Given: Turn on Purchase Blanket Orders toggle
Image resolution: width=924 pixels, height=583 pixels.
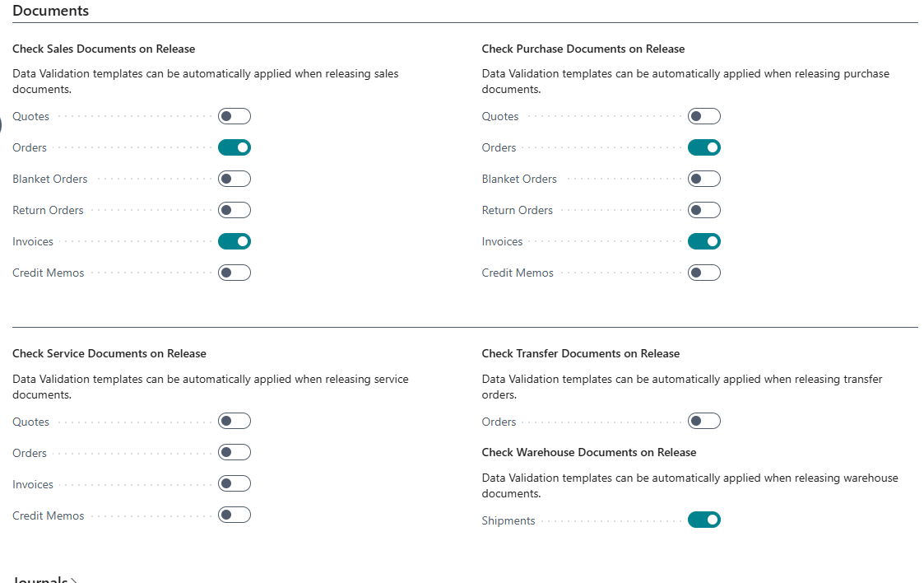Looking at the screenshot, I should click(703, 179).
